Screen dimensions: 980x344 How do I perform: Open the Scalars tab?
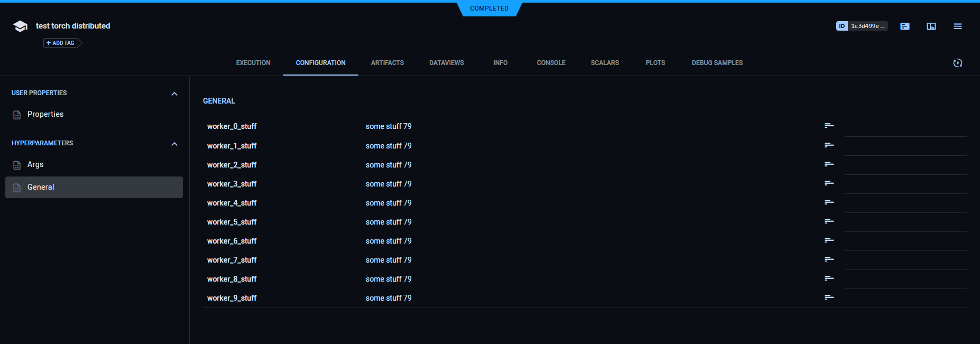pyautogui.click(x=605, y=63)
